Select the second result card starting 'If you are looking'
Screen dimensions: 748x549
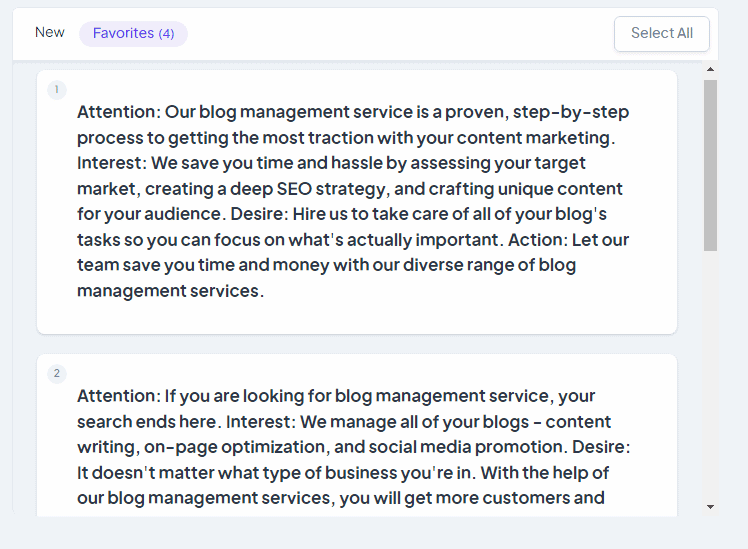357,435
